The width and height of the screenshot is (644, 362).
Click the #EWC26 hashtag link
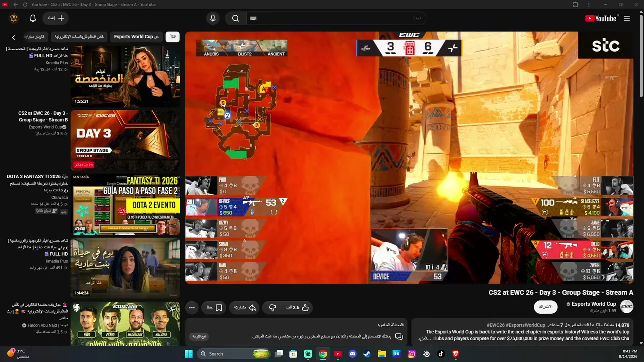pyautogui.click(x=495, y=325)
